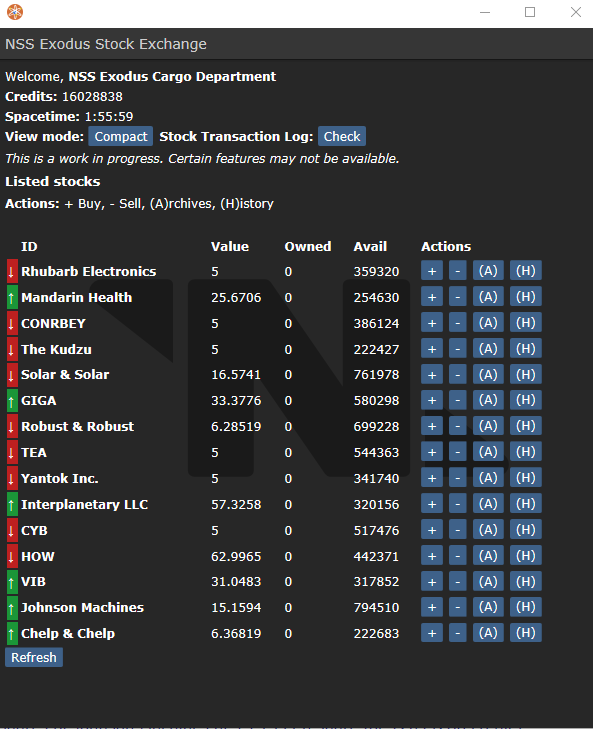This screenshot has width=593, height=729.
Task: Open archives (A) for CONRBEY
Action: (488, 323)
